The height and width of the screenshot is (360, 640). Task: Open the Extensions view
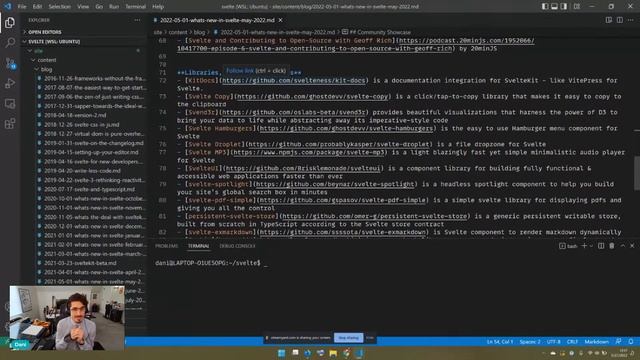pyautogui.click(x=10, y=124)
